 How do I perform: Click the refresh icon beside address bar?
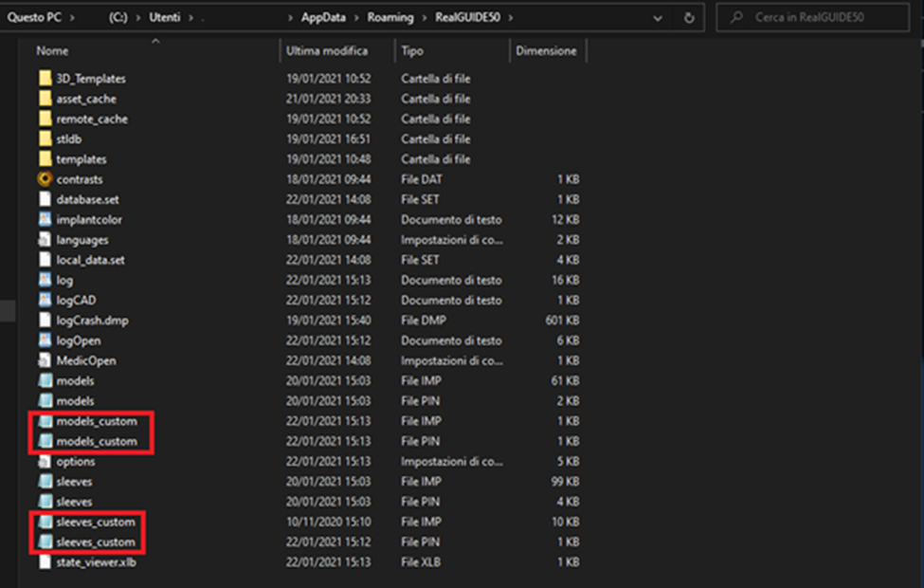(x=689, y=17)
